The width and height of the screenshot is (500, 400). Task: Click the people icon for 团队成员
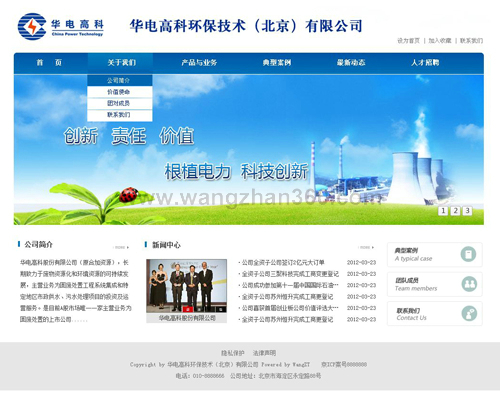click(469, 284)
